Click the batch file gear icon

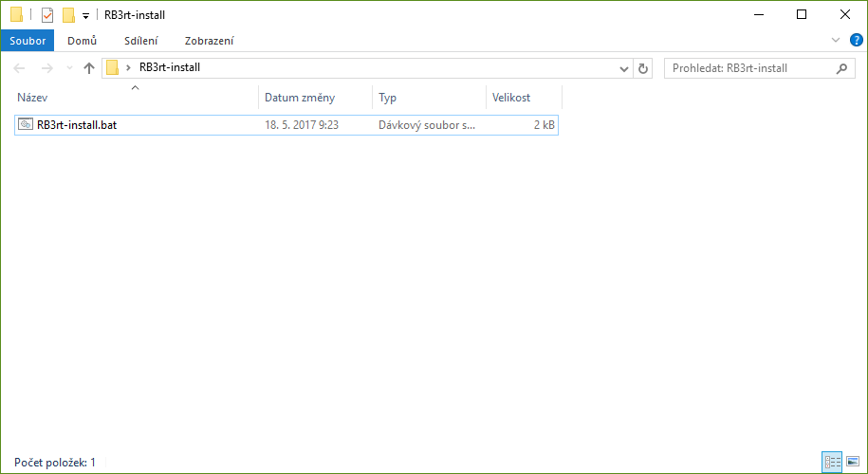coord(26,124)
